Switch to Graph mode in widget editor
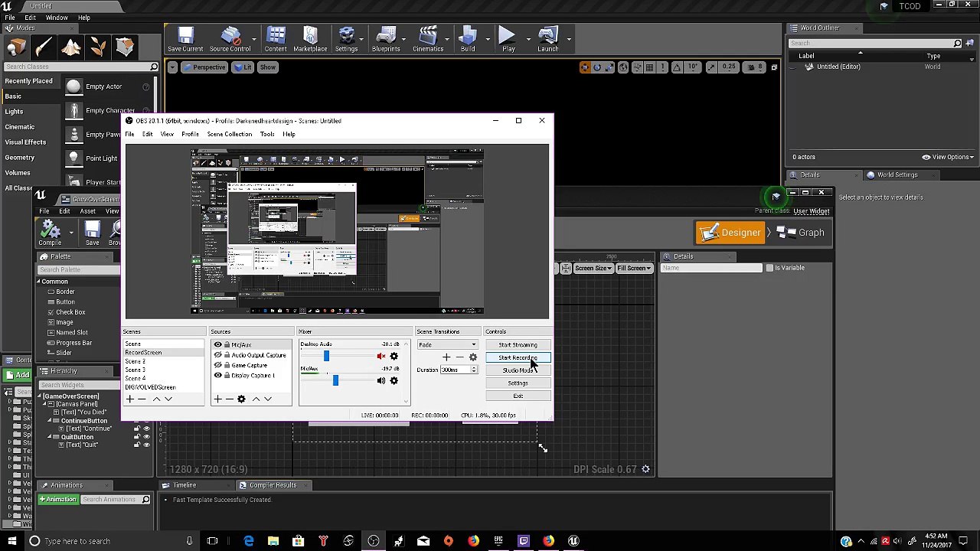 (802, 233)
